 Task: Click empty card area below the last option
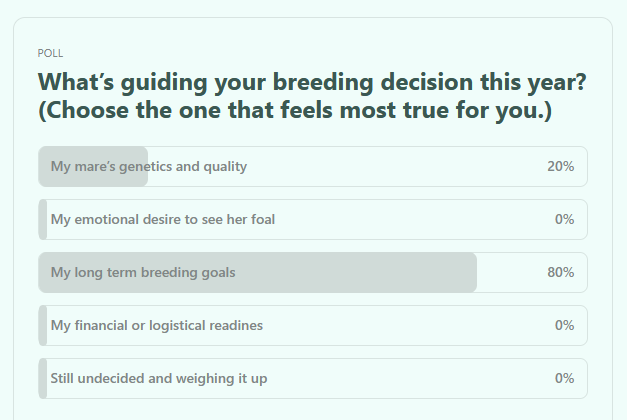click(312, 409)
